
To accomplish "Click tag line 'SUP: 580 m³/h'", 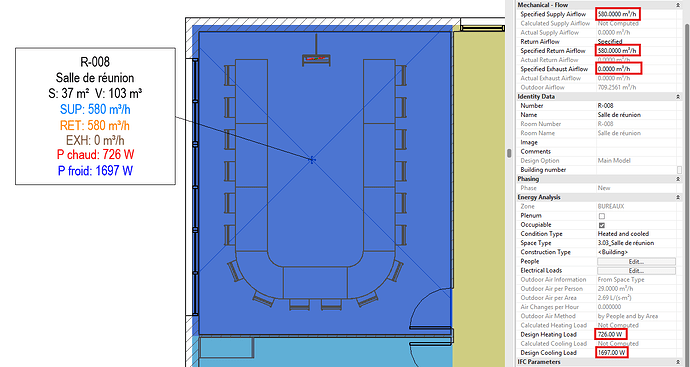I will tap(95, 109).
